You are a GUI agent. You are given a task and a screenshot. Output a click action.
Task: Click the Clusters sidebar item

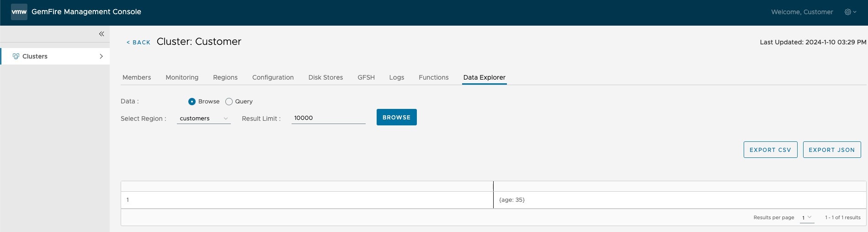[x=55, y=56]
